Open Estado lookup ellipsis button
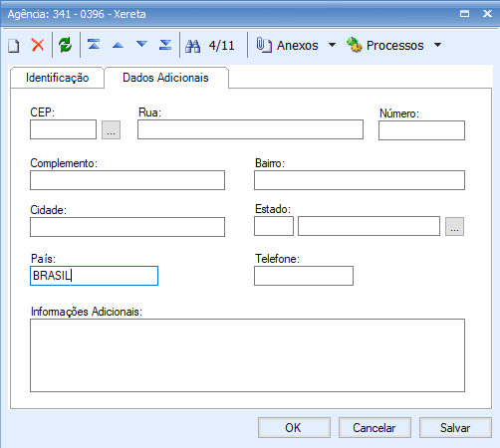This screenshot has height=448, width=500. [454, 226]
